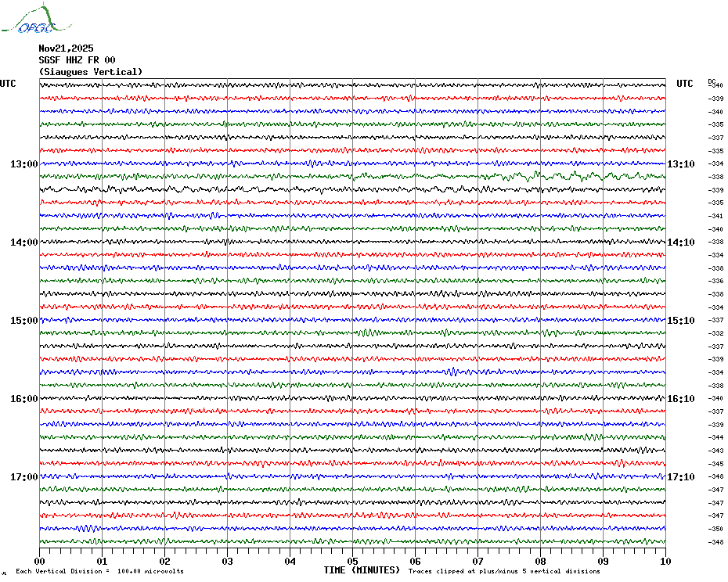Click the '15:10' end time label
The width and height of the screenshot is (728, 582).
(x=681, y=321)
